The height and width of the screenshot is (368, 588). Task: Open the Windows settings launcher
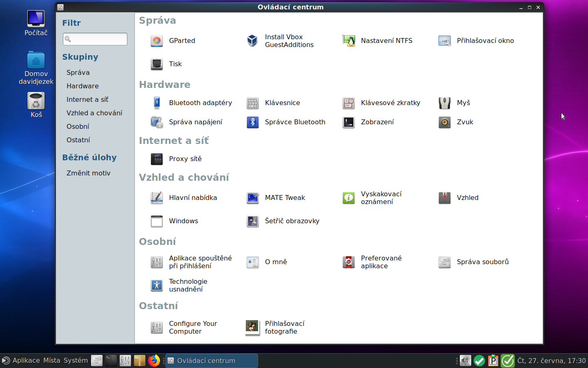click(x=174, y=221)
